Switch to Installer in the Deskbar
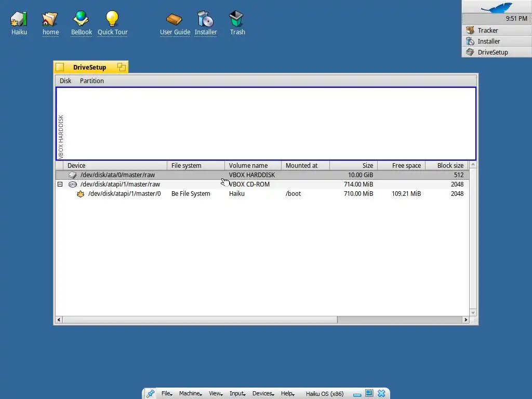Screen dimensions: 532x399 click(x=497, y=41)
